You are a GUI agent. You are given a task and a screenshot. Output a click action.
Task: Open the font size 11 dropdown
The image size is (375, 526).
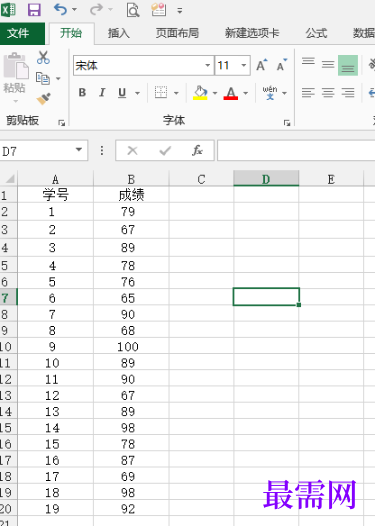click(x=244, y=65)
